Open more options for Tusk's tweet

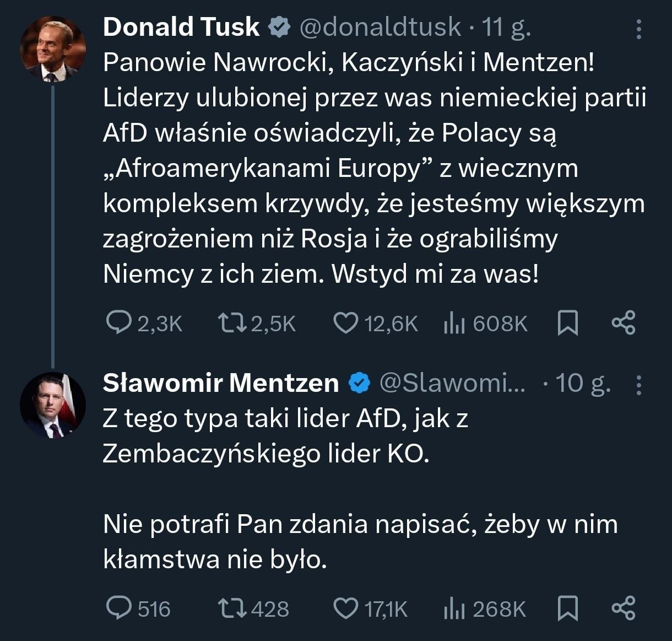point(638,29)
